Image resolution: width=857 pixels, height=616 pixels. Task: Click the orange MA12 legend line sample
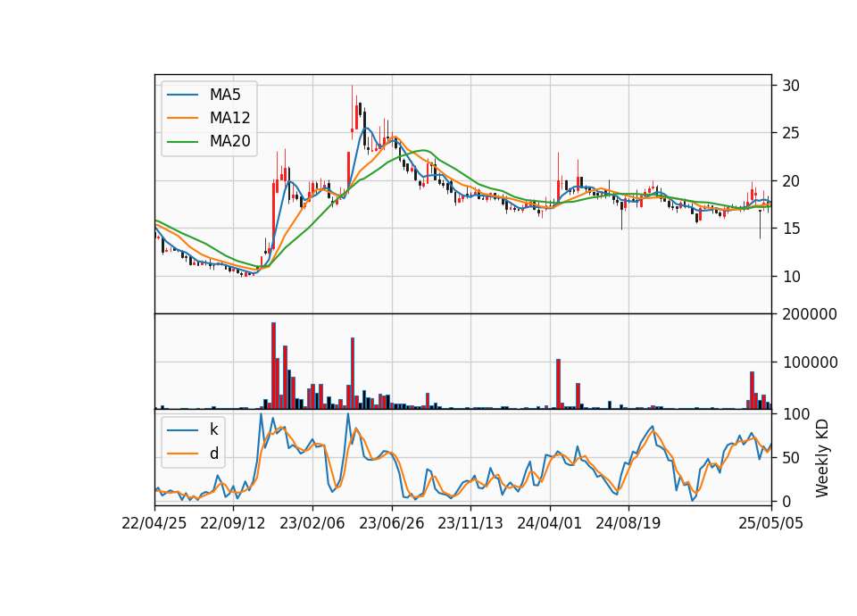coord(182,118)
